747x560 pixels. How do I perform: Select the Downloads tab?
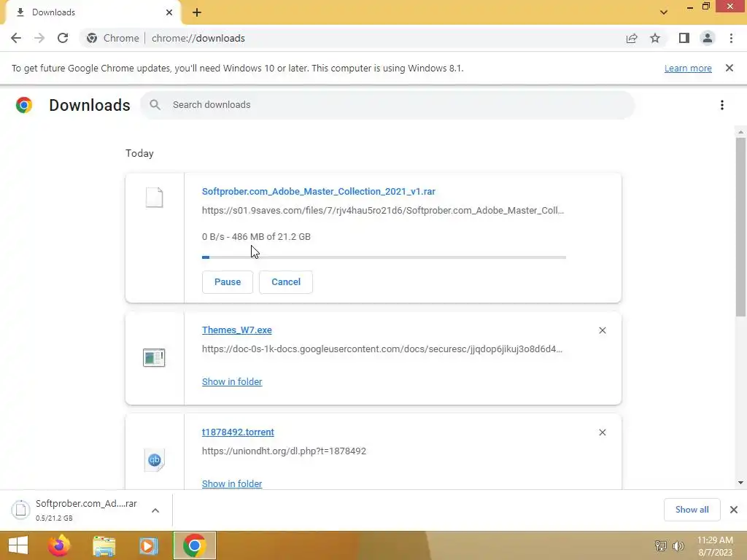(x=93, y=12)
